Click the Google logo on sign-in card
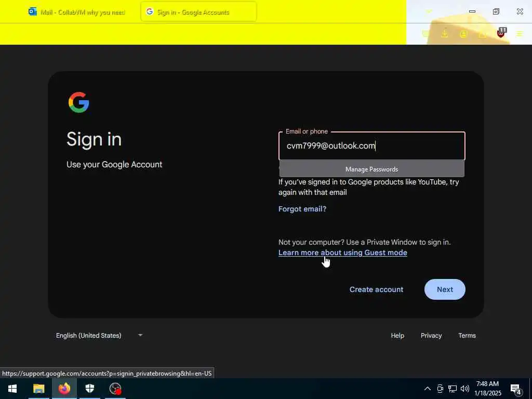Image resolution: width=532 pixels, height=399 pixels. coord(79,102)
